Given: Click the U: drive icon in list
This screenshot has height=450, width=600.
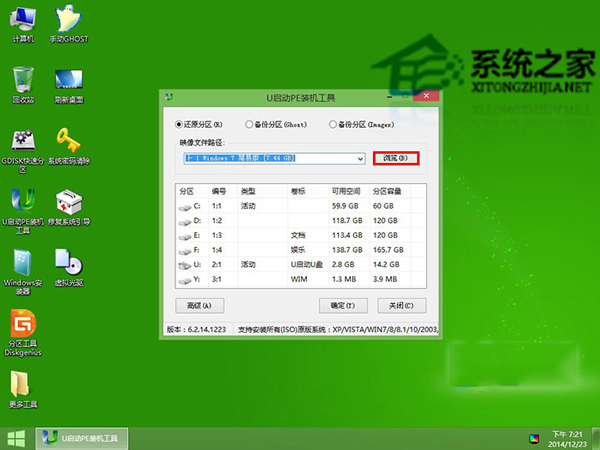Looking at the screenshot, I should pyautogui.click(x=185, y=265).
